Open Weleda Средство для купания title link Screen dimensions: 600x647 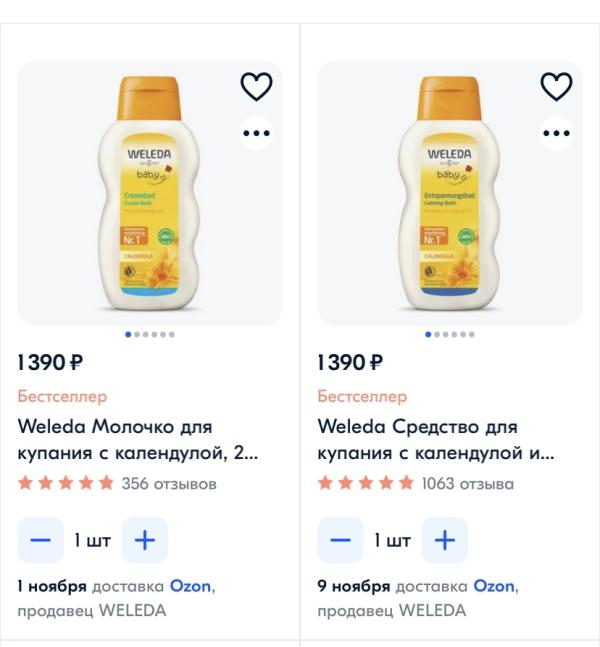(436, 440)
